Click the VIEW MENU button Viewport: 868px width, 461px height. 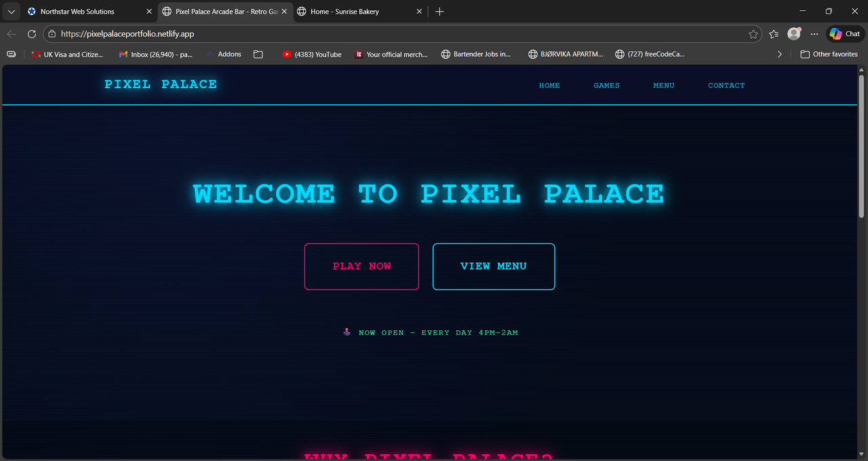click(494, 266)
